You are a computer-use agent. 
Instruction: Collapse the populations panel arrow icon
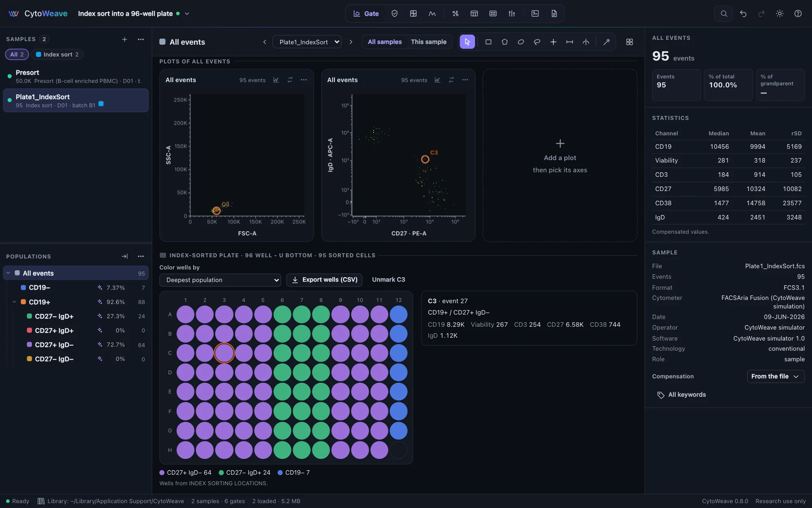click(125, 256)
